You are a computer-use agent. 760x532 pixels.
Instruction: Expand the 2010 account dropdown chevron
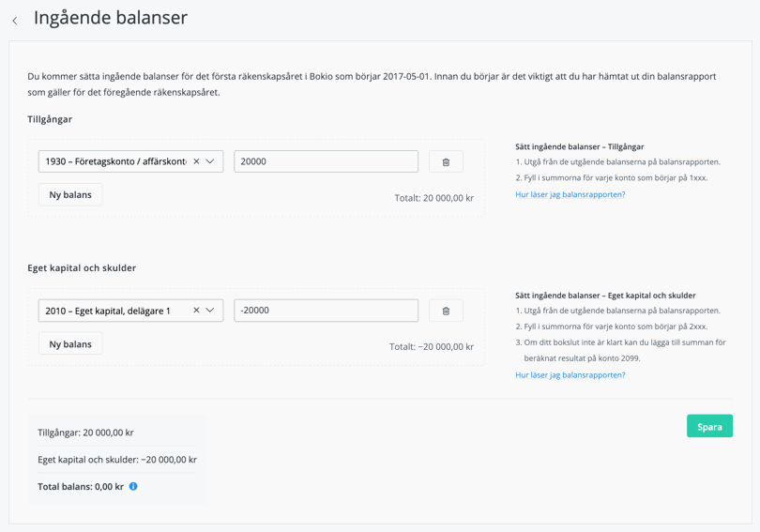(210, 311)
